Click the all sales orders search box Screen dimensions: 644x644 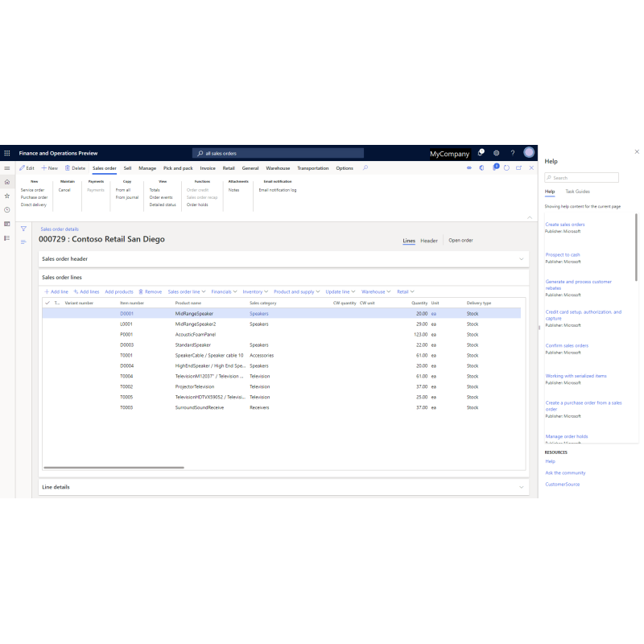[278, 153]
